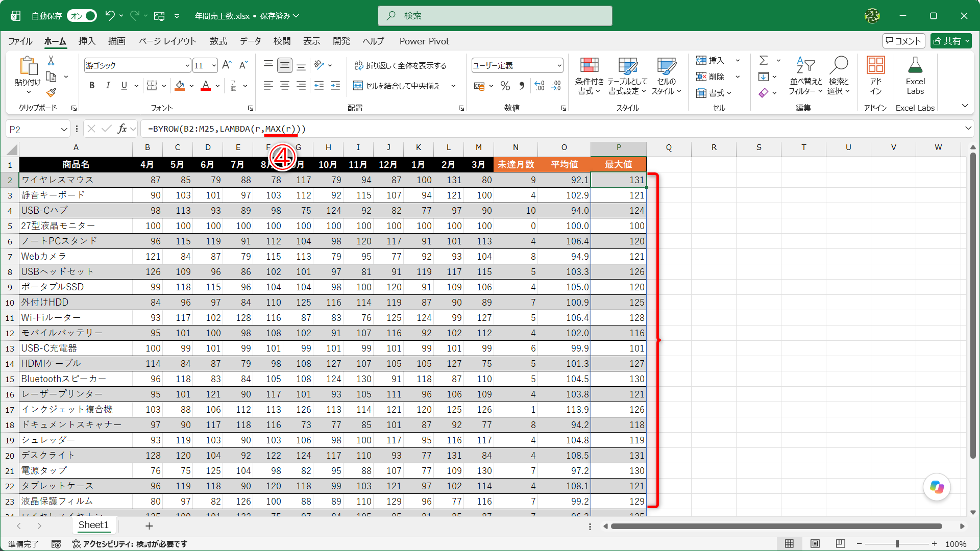Image resolution: width=980 pixels, height=551 pixels.
Task: Click the search box in title bar
Action: coord(495,16)
